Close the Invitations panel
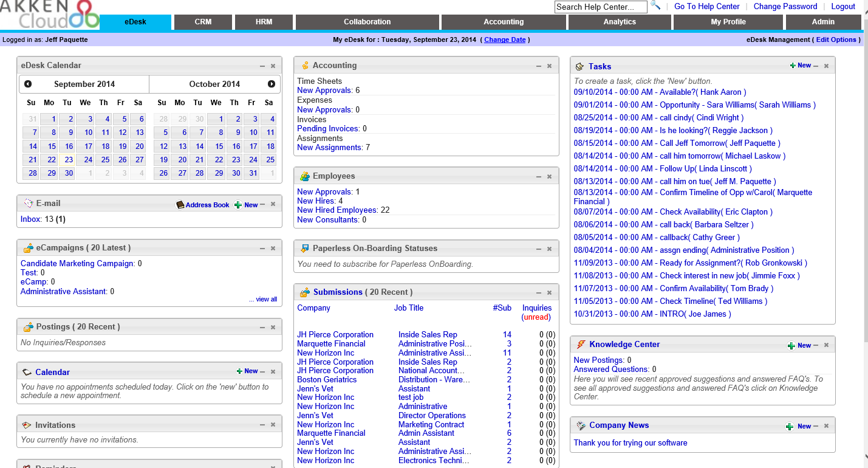This screenshot has width=868, height=468. (x=273, y=425)
